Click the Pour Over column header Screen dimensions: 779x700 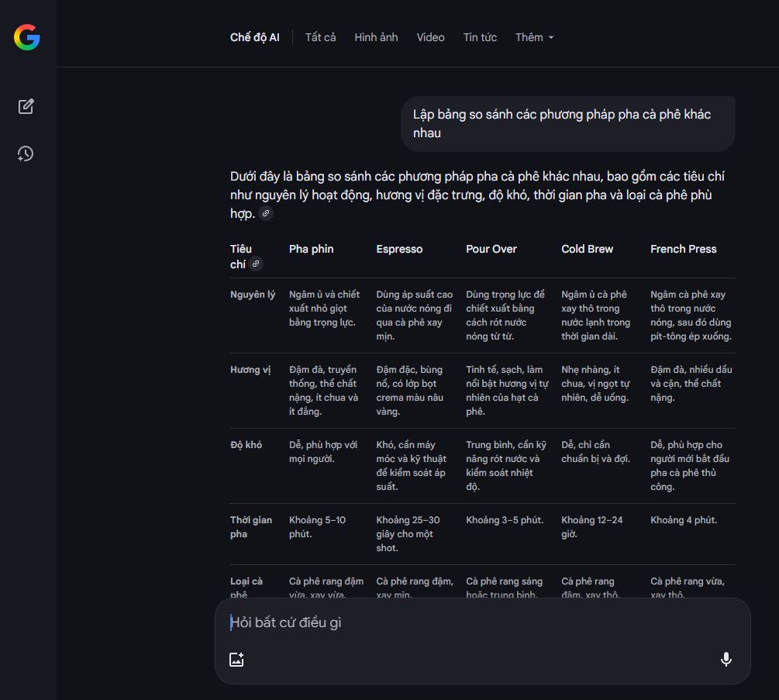[x=491, y=249]
